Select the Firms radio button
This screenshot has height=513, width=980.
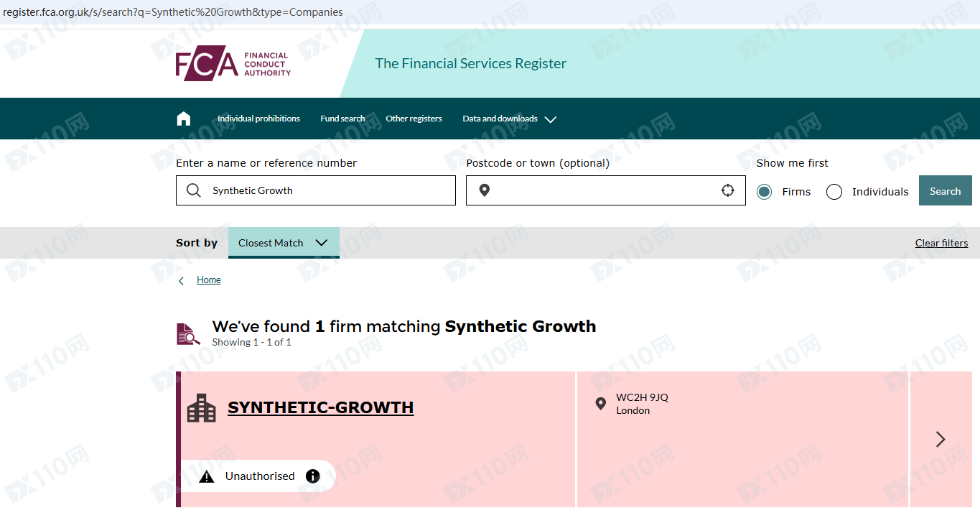click(765, 192)
